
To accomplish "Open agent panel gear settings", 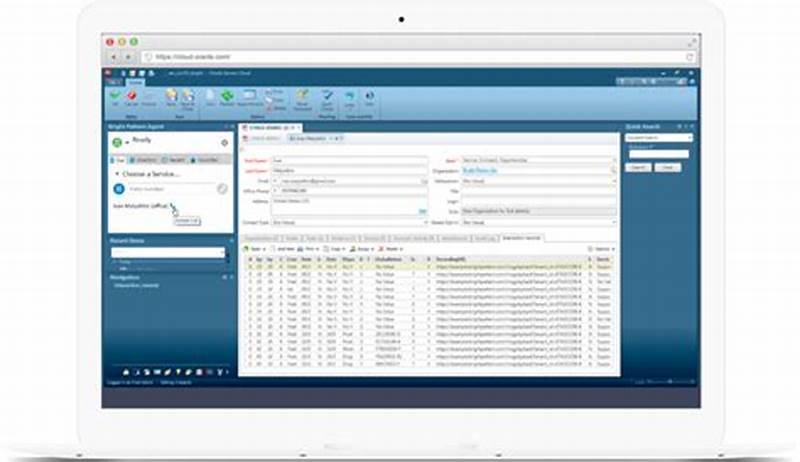I will (224, 143).
